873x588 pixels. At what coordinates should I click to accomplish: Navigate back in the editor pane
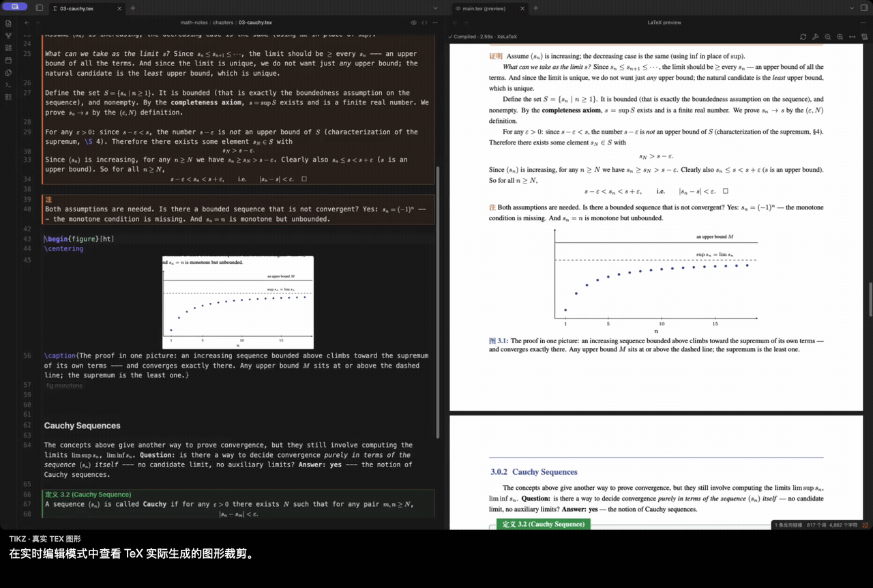click(x=27, y=23)
